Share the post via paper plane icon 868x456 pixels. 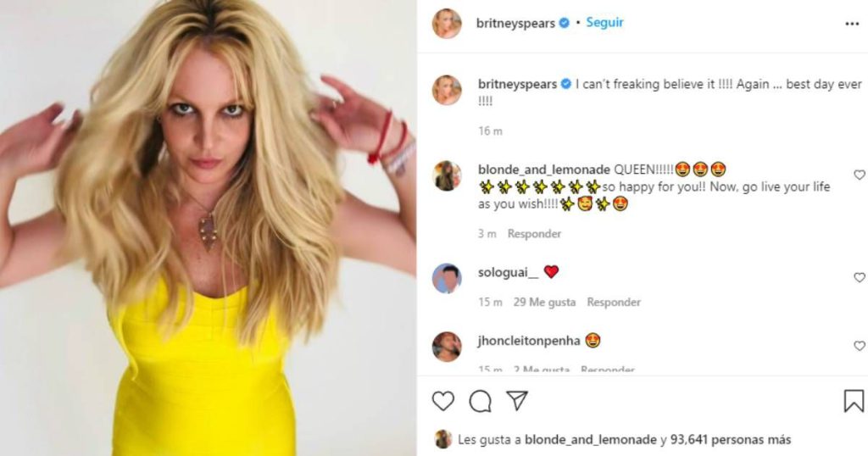[516, 401]
